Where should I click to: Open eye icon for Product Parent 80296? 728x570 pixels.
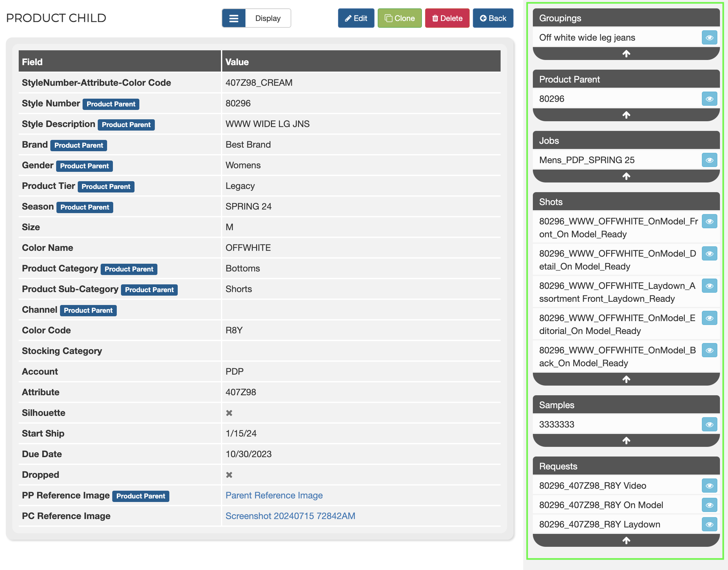click(709, 99)
